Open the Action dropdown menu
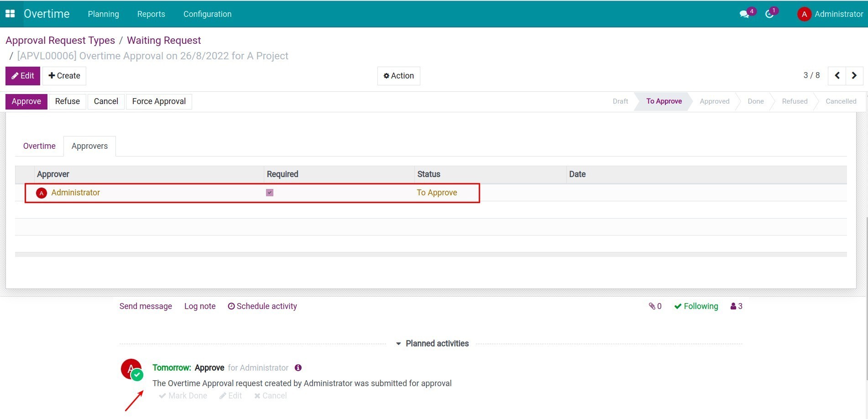Viewport: 868px width, 419px height. coord(398,76)
